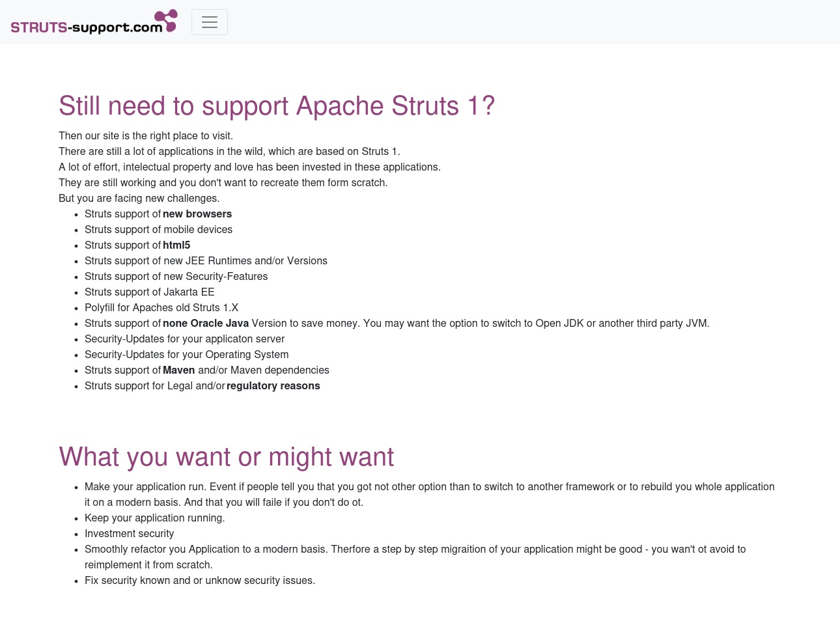Click the 'Legal and/or regulatory reasons' item

tap(203, 385)
